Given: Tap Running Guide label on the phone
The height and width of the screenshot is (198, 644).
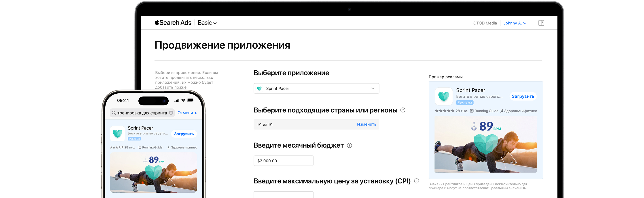Looking at the screenshot, I should 152,147.
